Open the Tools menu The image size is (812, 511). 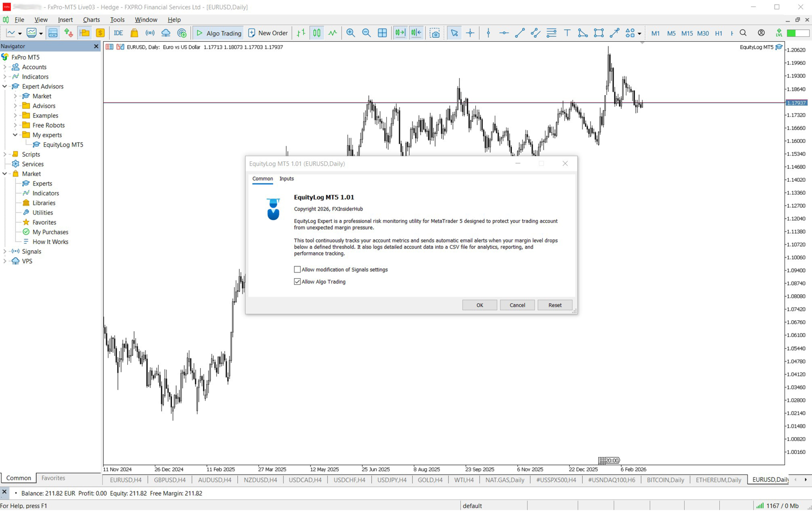(x=117, y=20)
